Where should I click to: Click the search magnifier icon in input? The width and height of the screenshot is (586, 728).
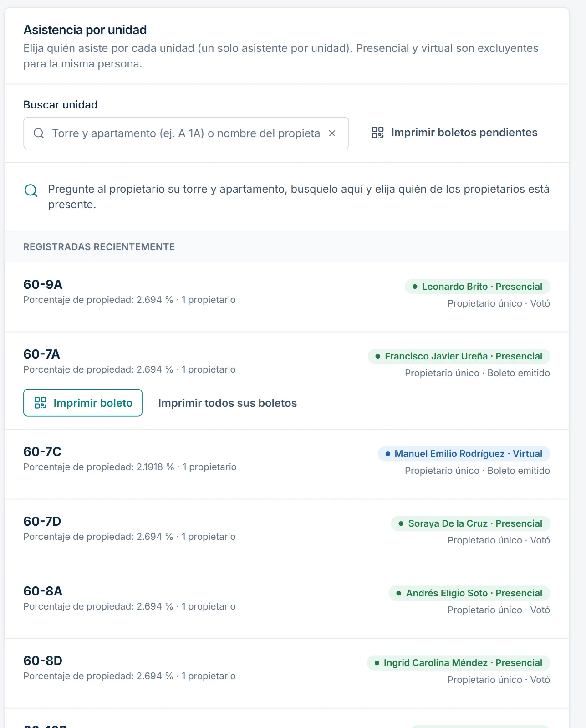click(39, 133)
